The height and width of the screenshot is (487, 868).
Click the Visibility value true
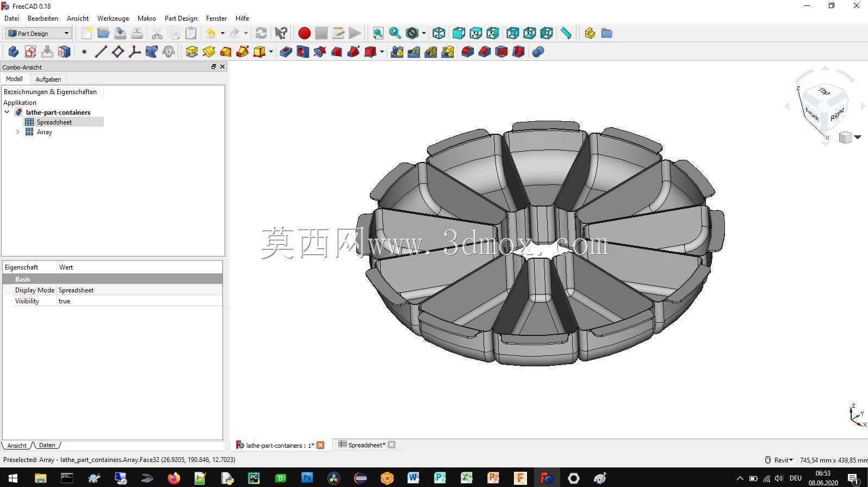pos(140,301)
